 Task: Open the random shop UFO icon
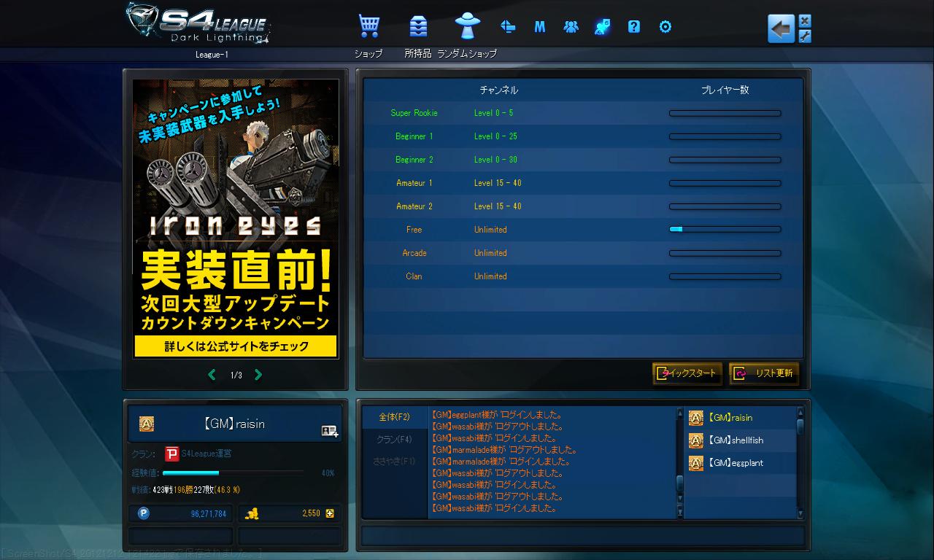[467, 26]
